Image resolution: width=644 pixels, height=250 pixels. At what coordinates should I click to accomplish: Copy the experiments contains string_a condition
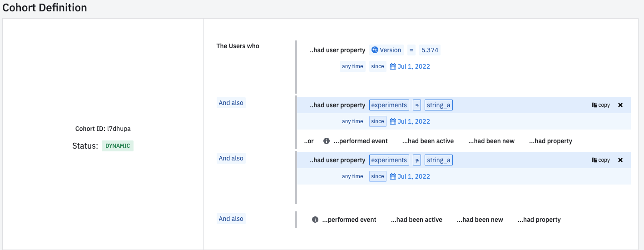point(601,105)
